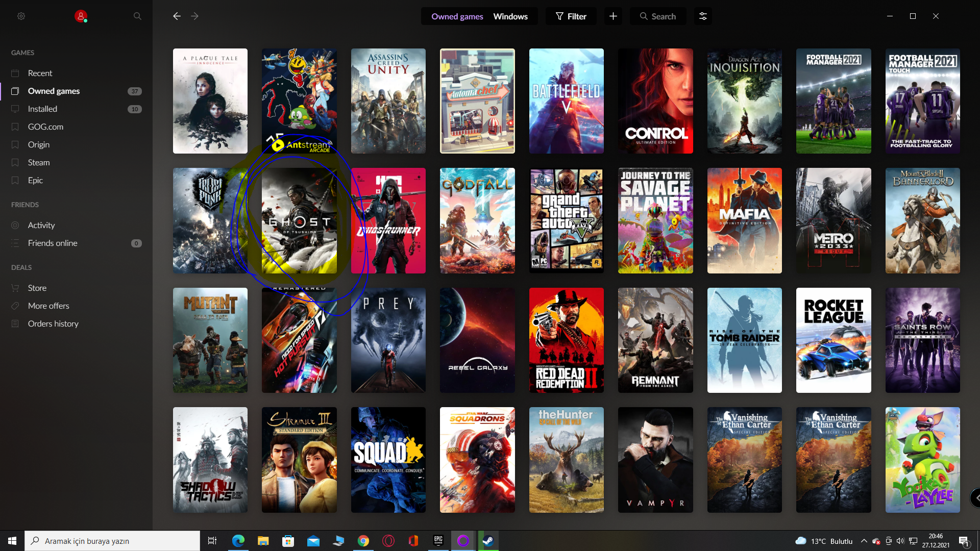The width and height of the screenshot is (980, 551).
Task: Open the Ghost of Tsushima game cover
Action: tap(299, 220)
